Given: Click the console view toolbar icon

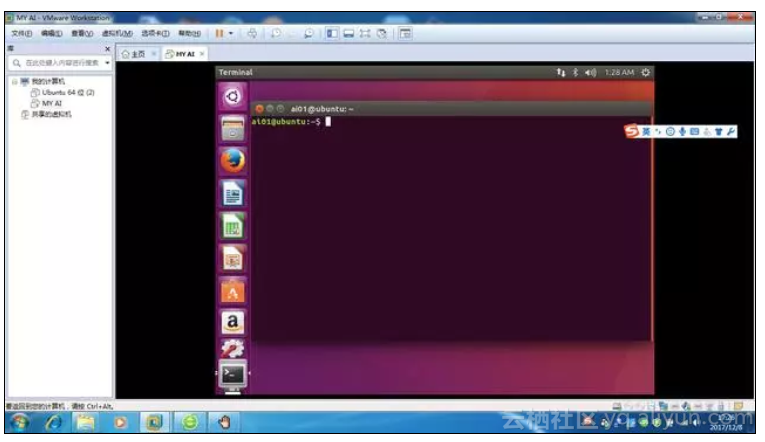Looking at the screenshot, I should 405,33.
